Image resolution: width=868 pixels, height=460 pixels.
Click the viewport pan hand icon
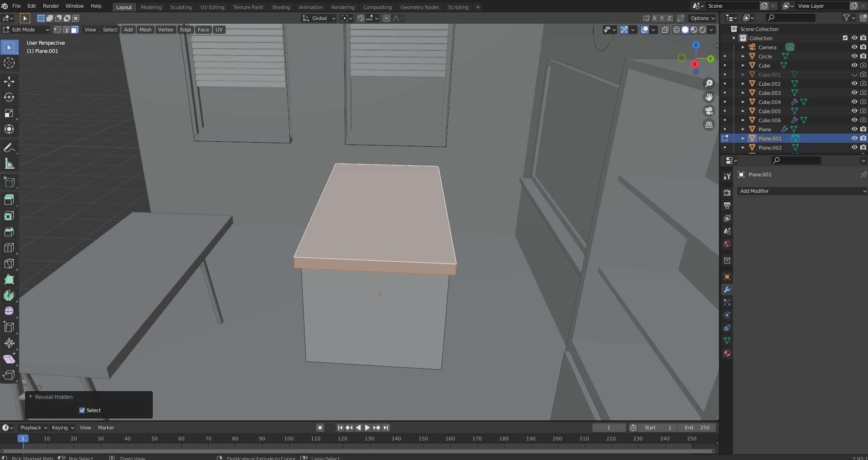709,97
